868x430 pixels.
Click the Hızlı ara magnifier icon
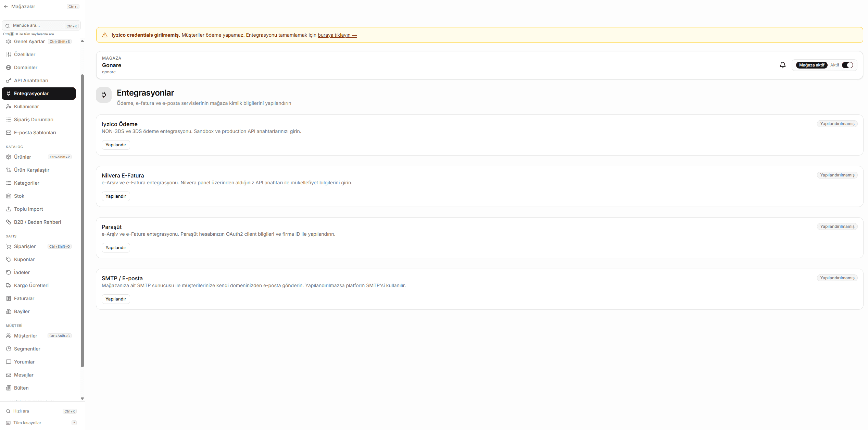(8, 411)
